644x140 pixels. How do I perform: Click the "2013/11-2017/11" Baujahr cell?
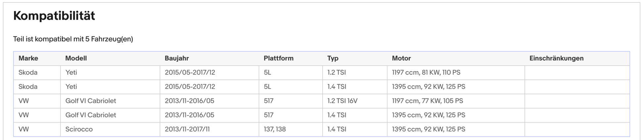(x=187, y=129)
